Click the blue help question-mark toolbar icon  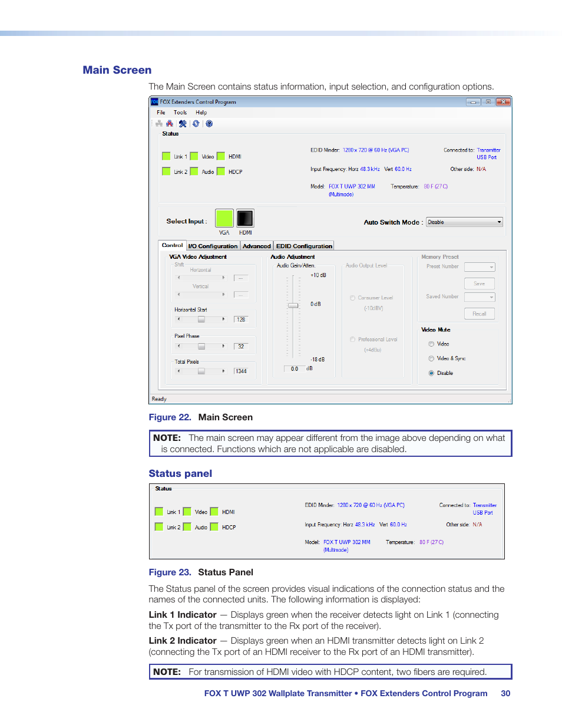(209, 124)
